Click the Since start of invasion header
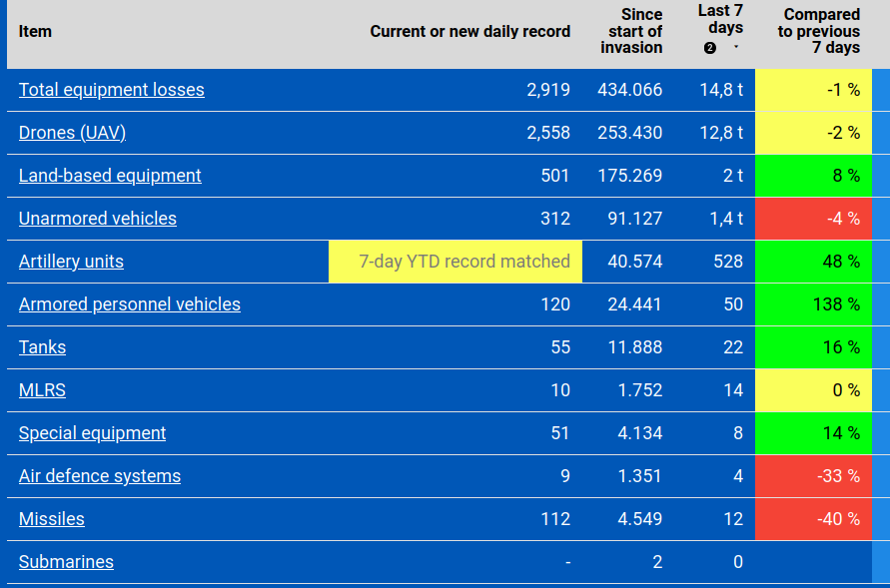 tap(631, 31)
